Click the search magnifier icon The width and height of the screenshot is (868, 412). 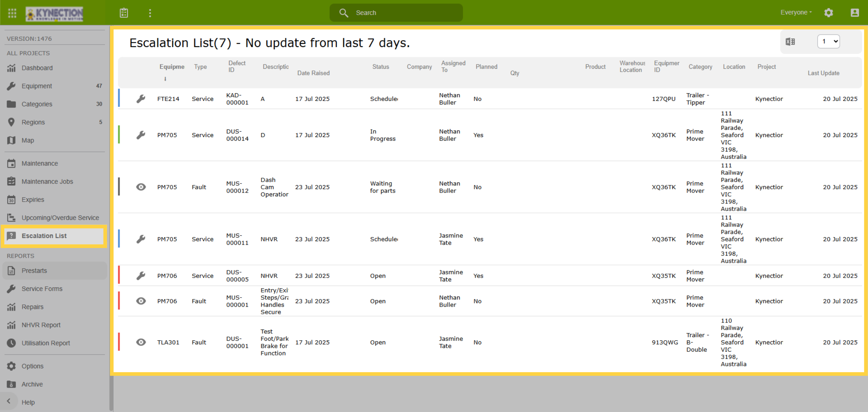click(x=344, y=13)
